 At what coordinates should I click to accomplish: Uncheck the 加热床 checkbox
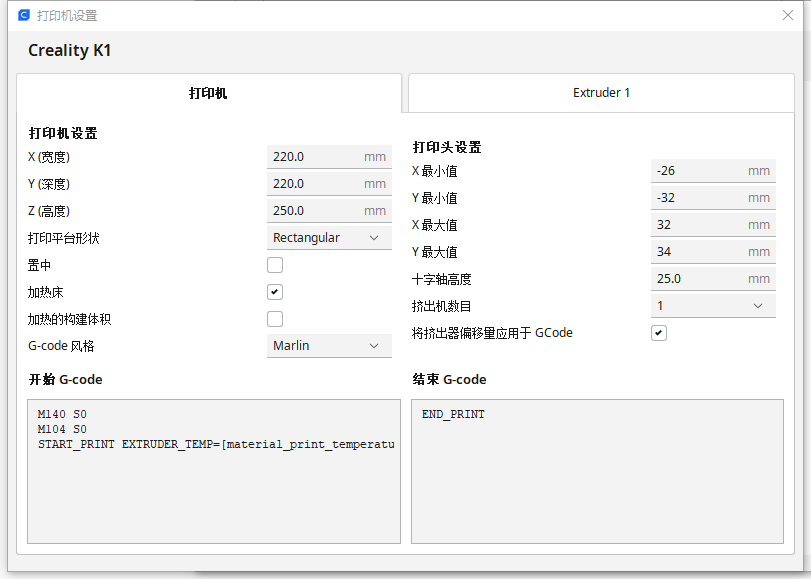[275, 292]
